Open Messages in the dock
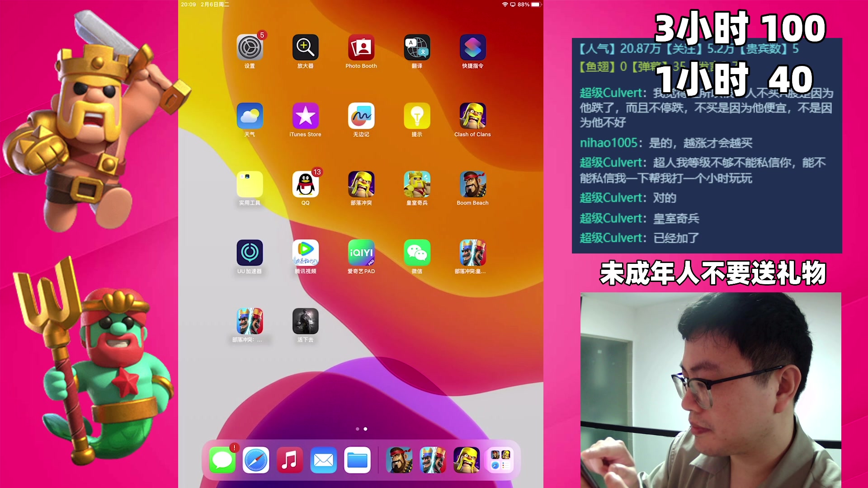The image size is (868, 488). click(222, 460)
